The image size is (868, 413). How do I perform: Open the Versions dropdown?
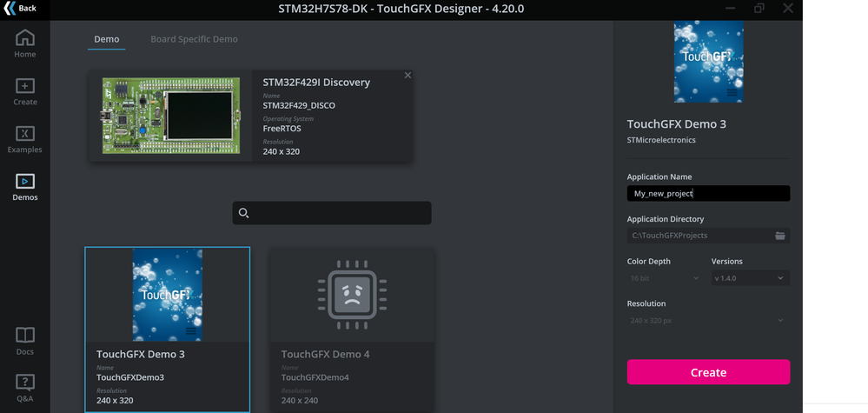pos(750,278)
